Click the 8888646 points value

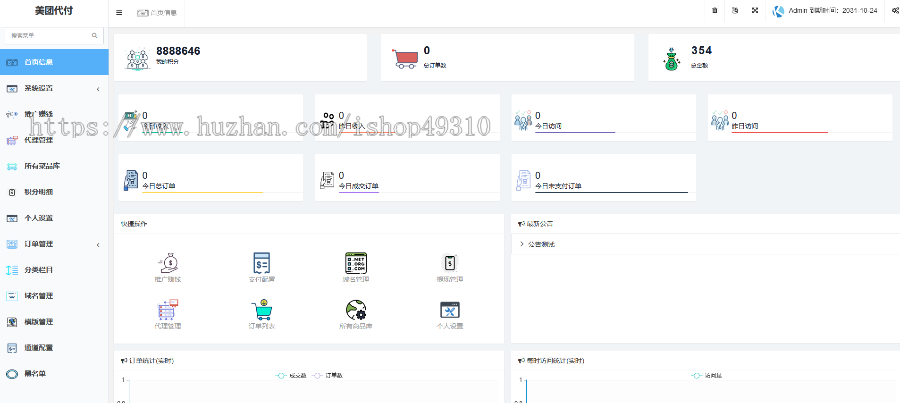tap(178, 51)
